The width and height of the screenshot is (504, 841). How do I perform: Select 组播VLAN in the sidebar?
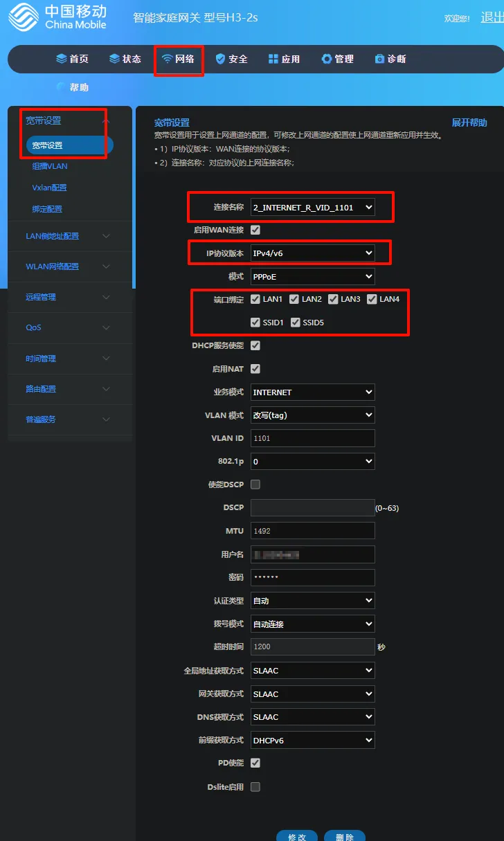50,167
